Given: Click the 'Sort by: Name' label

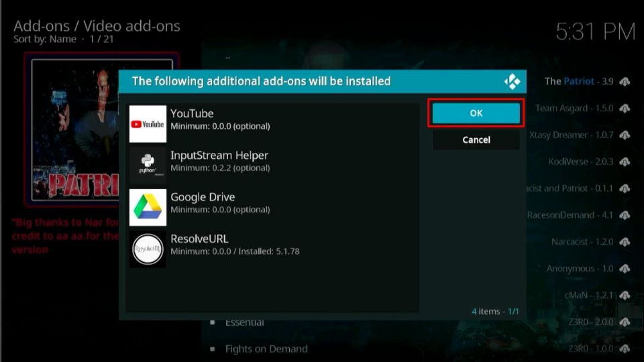Looking at the screenshot, I should point(45,39).
